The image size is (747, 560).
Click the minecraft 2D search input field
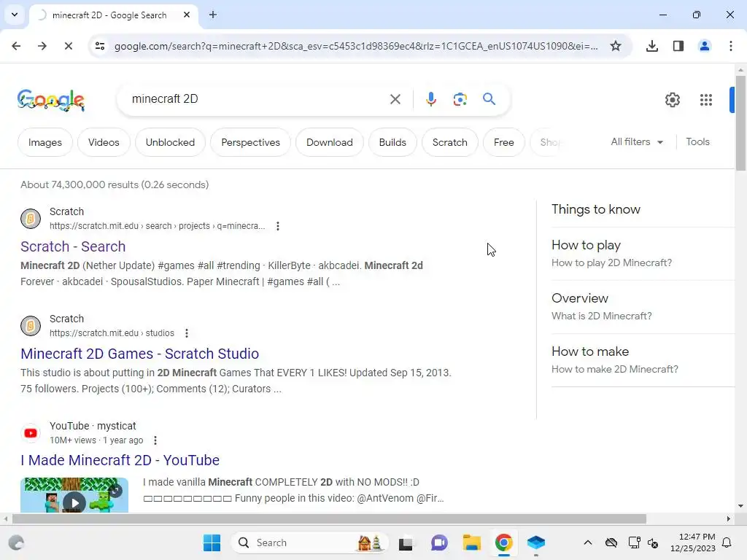(258, 99)
